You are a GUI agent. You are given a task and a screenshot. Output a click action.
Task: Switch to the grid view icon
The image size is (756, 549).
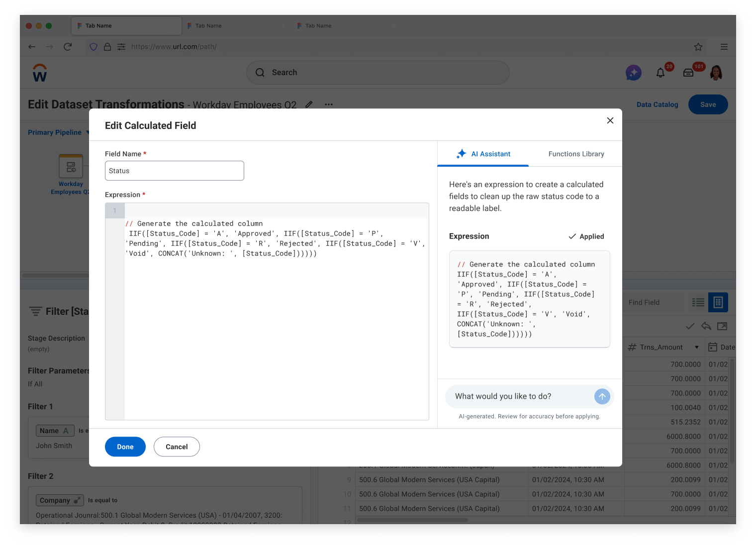coord(718,302)
